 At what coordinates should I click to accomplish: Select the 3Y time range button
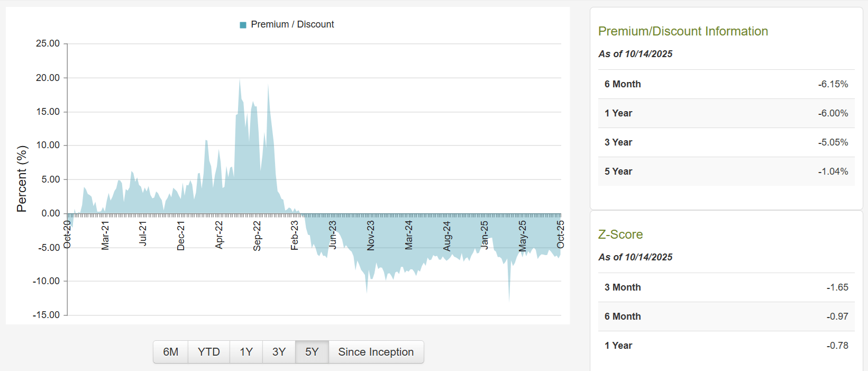[x=279, y=351]
